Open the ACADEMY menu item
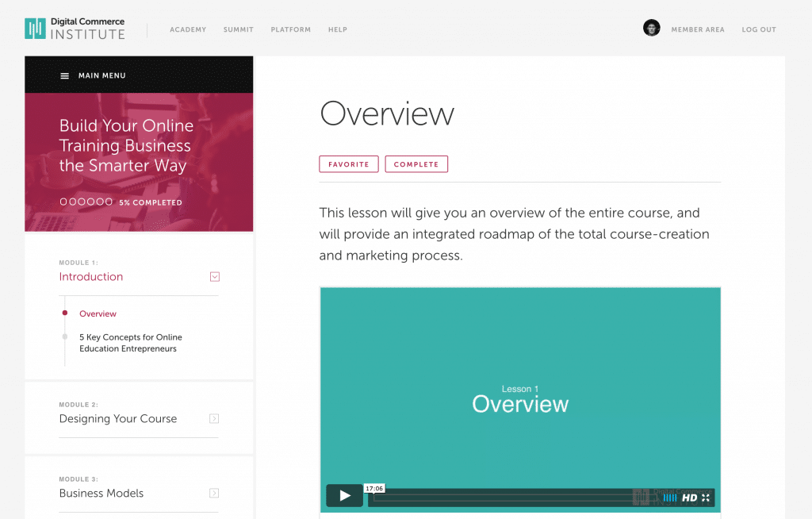The width and height of the screenshot is (812, 519). (188, 29)
